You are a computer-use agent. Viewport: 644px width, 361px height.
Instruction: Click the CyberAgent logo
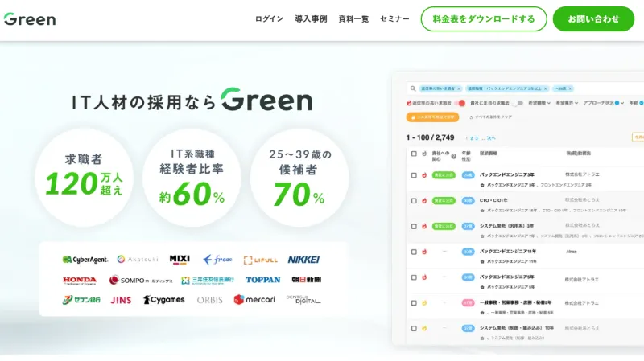85,259
